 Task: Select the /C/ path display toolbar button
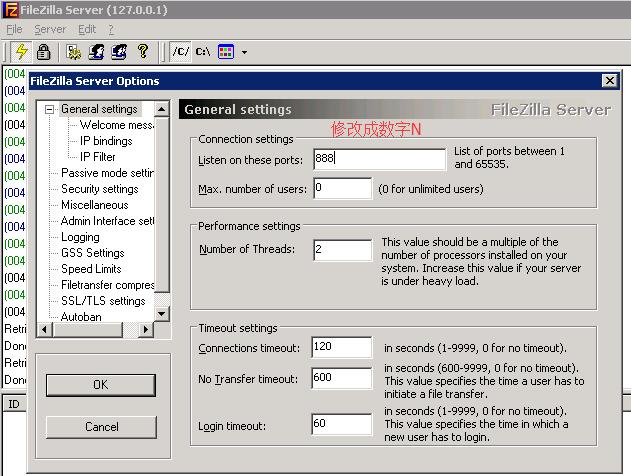coord(180,52)
